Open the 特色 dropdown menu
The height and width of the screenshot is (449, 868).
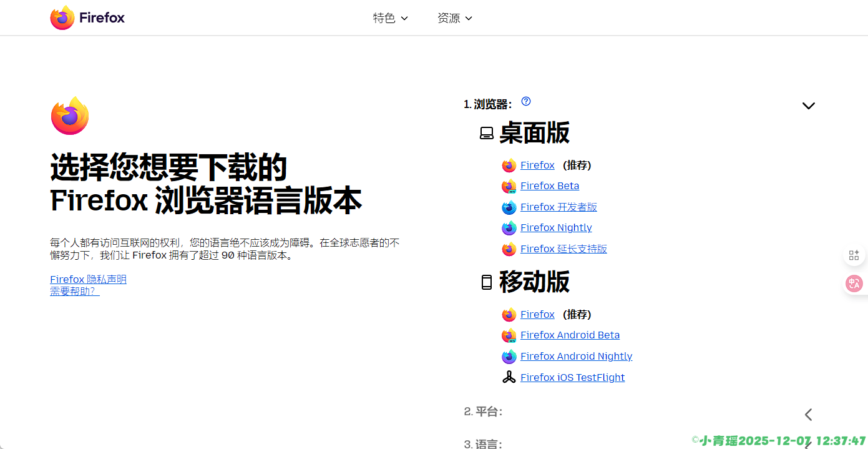390,18
